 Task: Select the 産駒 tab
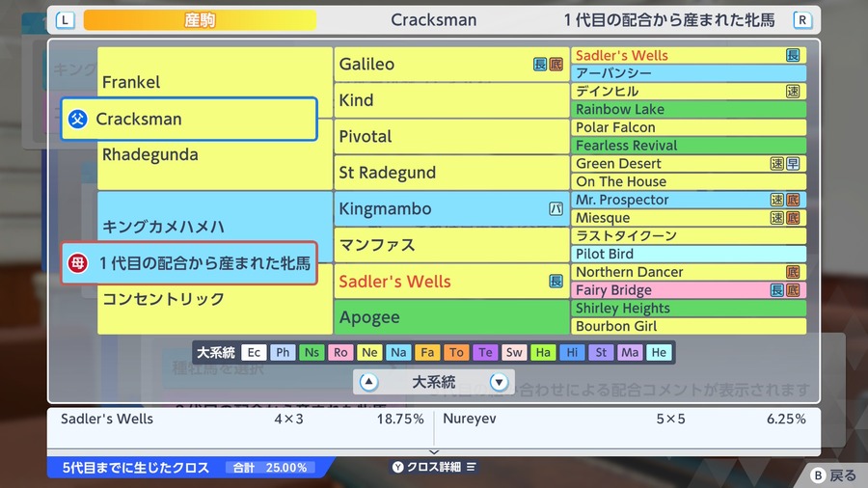coord(200,20)
